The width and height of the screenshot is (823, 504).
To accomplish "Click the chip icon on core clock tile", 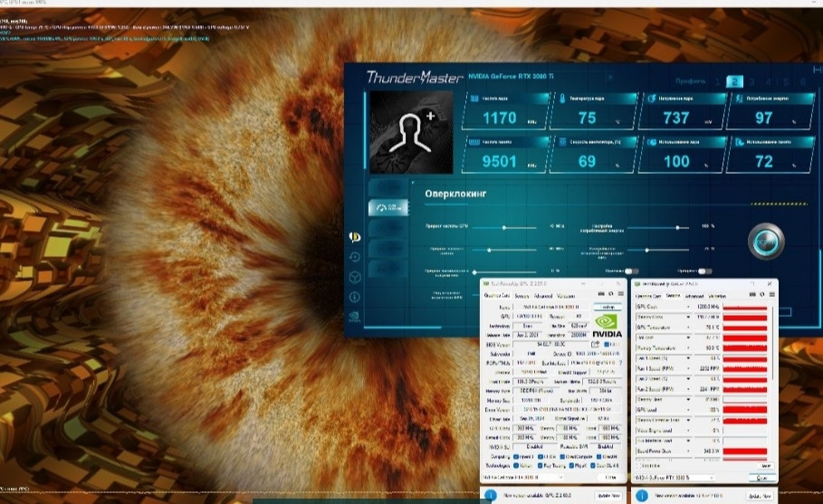I will pos(474,98).
